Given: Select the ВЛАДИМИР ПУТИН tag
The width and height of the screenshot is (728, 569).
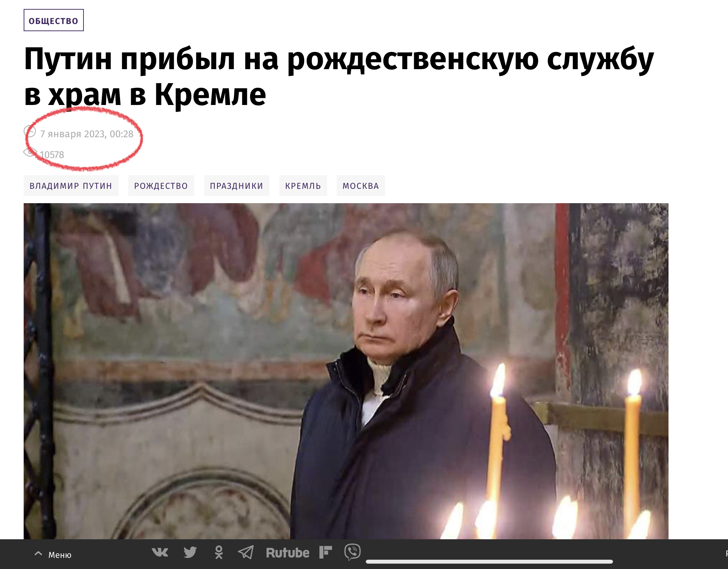Looking at the screenshot, I should (71, 186).
